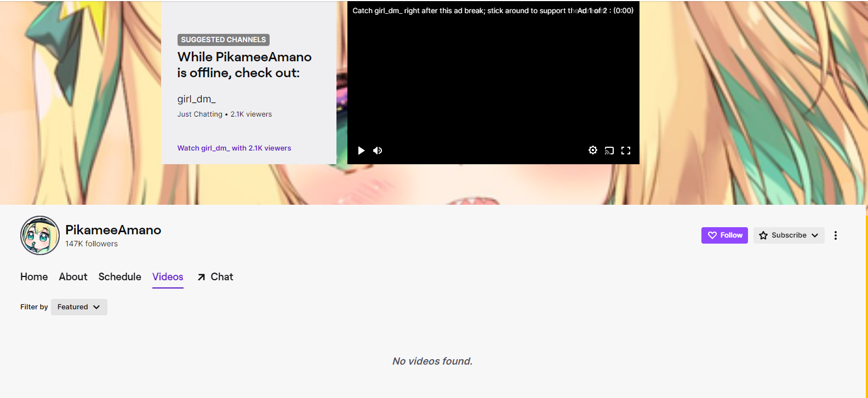Open the Schedule tab

[x=120, y=277]
